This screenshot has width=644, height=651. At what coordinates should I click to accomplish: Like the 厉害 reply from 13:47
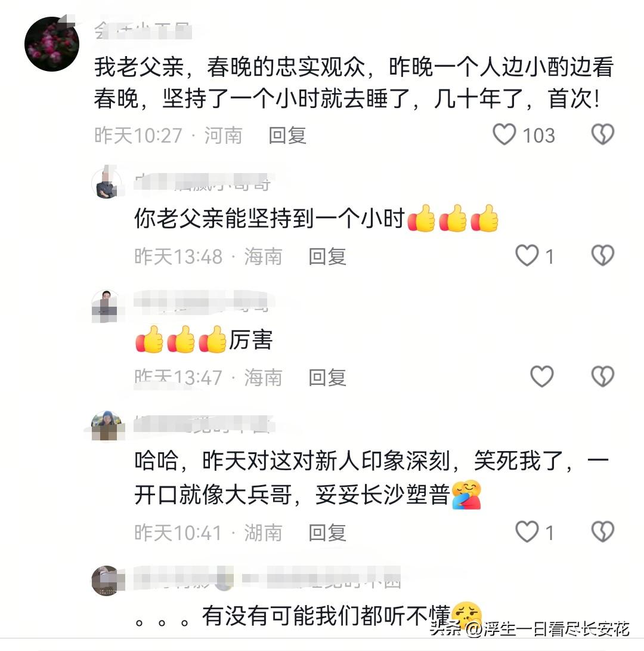tap(542, 377)
